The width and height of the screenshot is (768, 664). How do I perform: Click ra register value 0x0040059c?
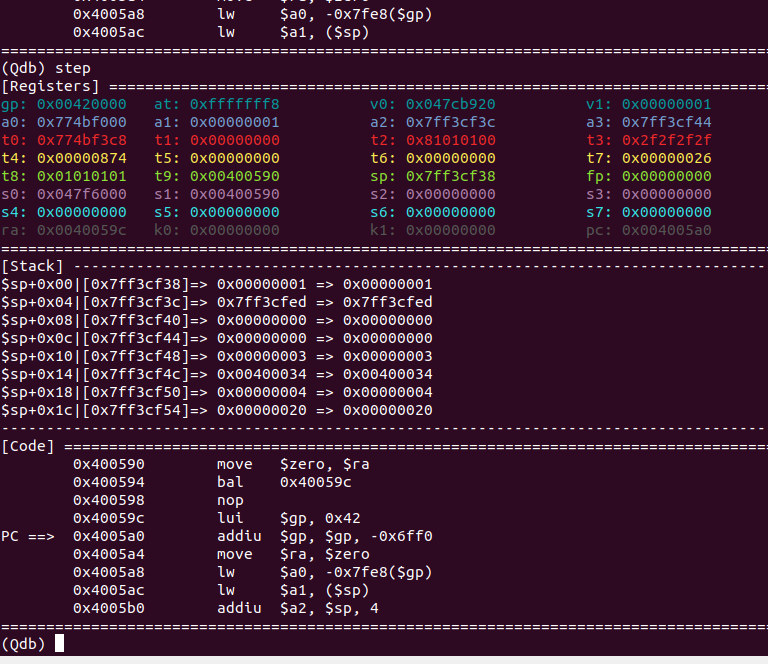pyautogui.click(x=82, y=231)
